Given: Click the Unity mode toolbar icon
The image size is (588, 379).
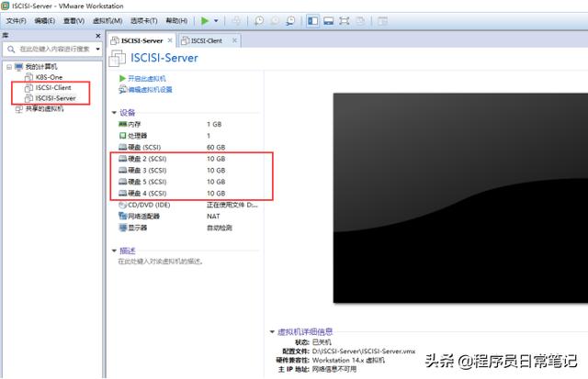Looking at the screenshot, I should click(360, 20).
